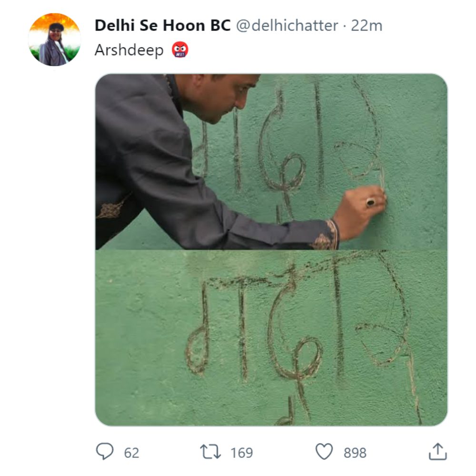Like the tweet with the heart icon
The height and width of the screenshot is (476, 476).
point(324,451)
